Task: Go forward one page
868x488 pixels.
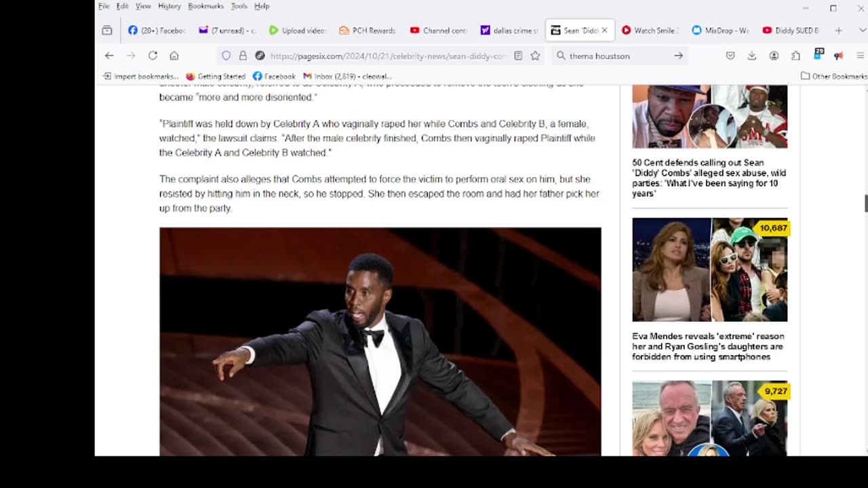Action: click(x=131, y=56)
